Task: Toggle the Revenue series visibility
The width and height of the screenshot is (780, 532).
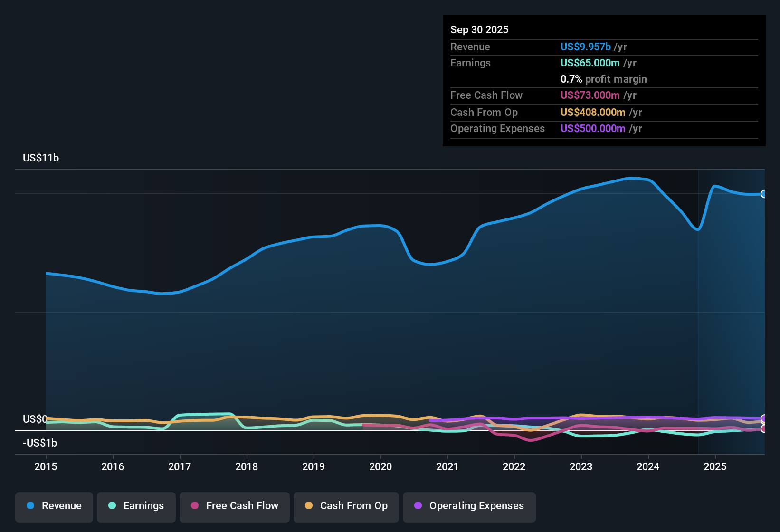Action: pos(54,506)
